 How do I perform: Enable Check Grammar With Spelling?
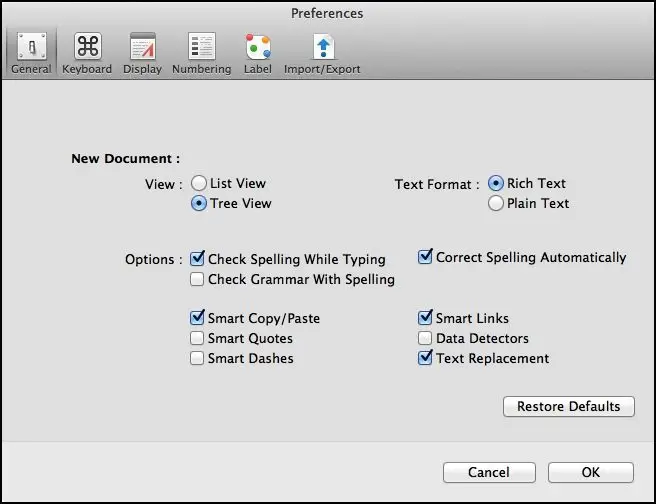(197, 279)
